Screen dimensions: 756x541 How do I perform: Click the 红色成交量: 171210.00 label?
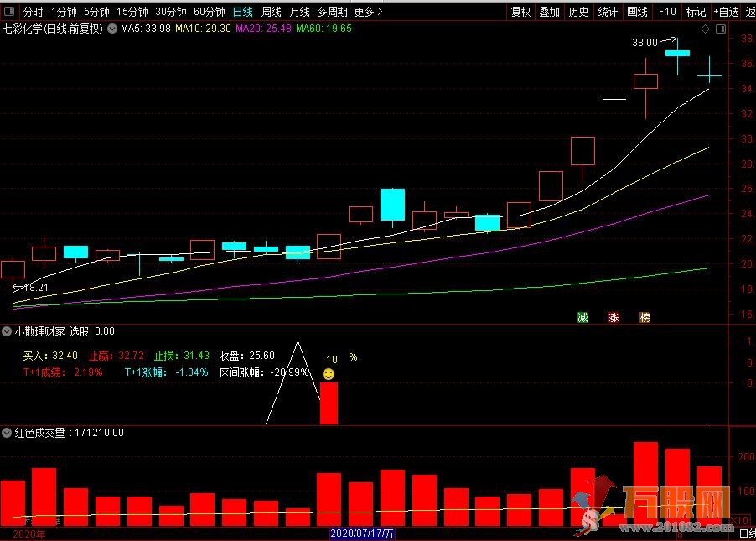pos(70,433)
